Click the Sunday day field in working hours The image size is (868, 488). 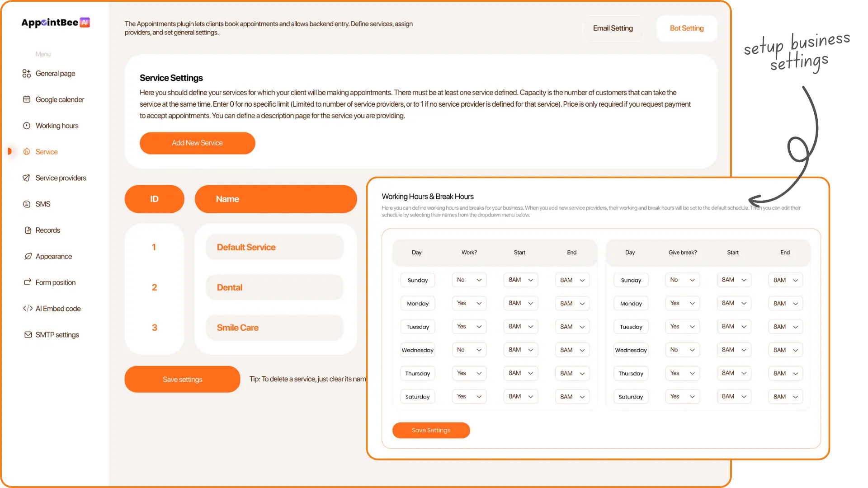(x=418, y=280)
